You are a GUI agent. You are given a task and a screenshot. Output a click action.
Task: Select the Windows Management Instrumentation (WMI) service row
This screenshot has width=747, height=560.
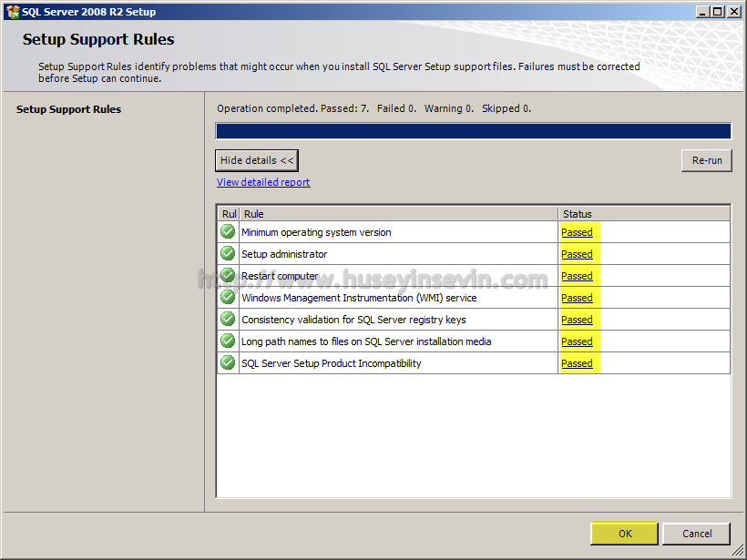click(x=474, y=298)
